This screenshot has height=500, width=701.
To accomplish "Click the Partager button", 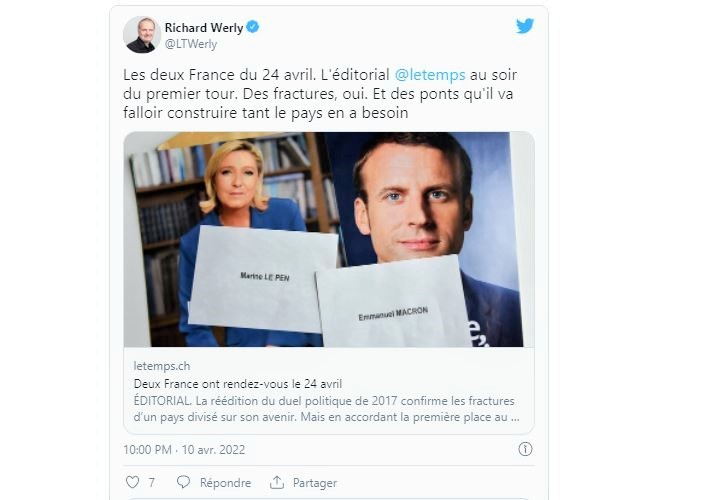I will [315, 483].
